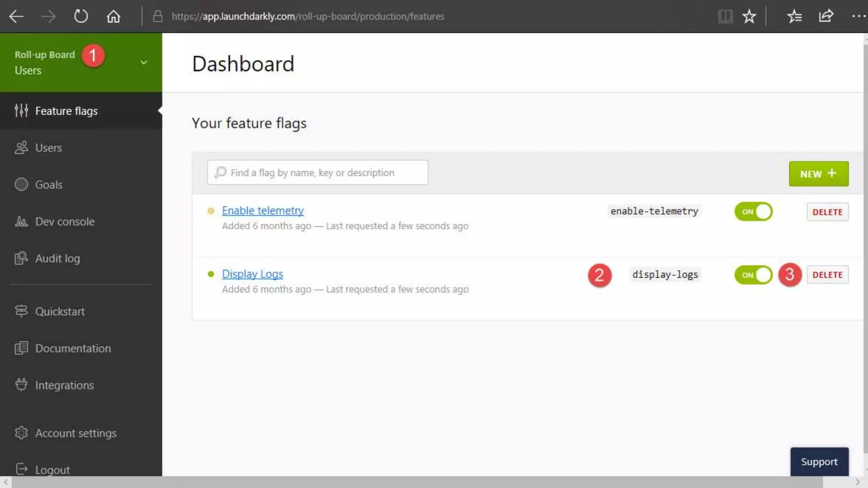Click the browser reading view icon

[x=725, y=17]
